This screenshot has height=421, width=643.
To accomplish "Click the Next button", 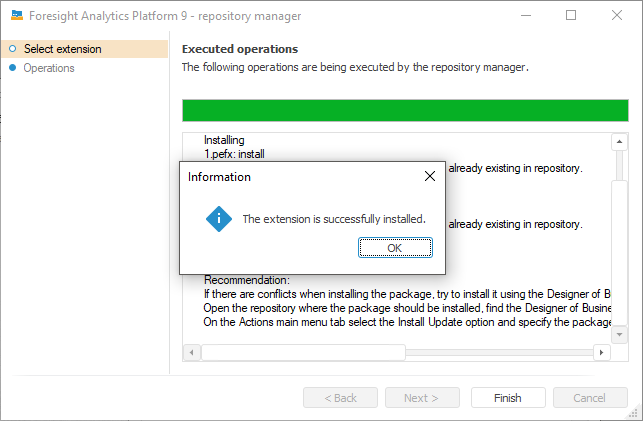I will (422, 398).
